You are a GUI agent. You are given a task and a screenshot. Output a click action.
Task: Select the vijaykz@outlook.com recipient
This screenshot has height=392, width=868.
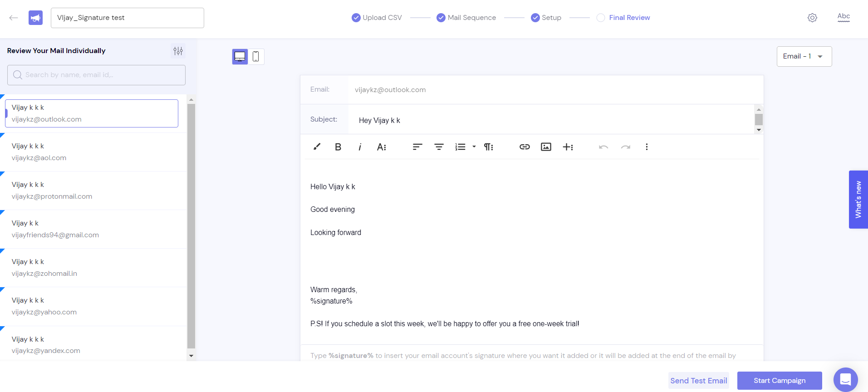point(92,113)
